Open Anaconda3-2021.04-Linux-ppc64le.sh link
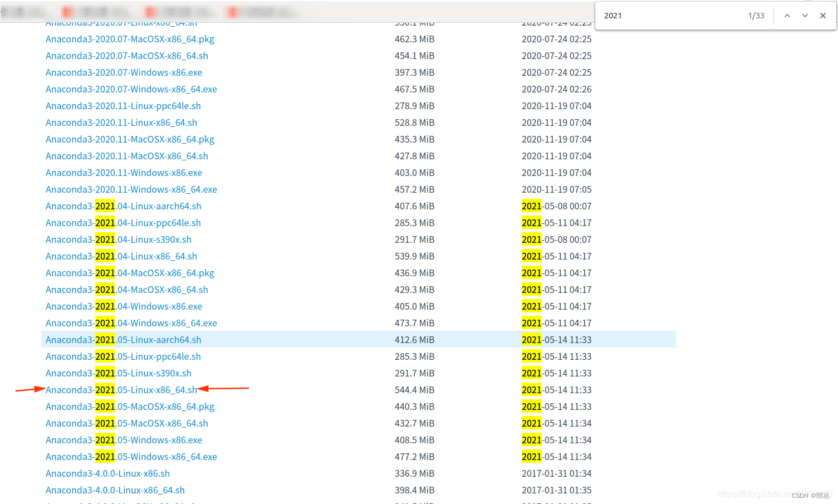Viewport: 838px width, 504px height. [123, 223]
